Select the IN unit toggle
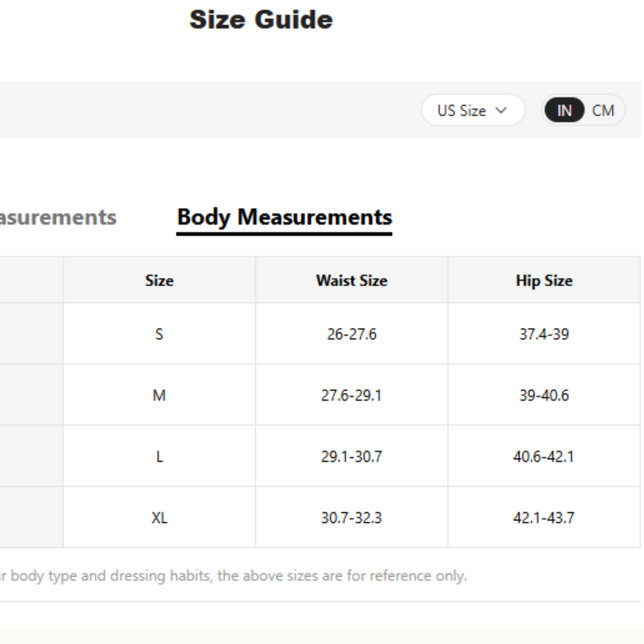Viewport: 644px width, 644px height. [564, 110]
